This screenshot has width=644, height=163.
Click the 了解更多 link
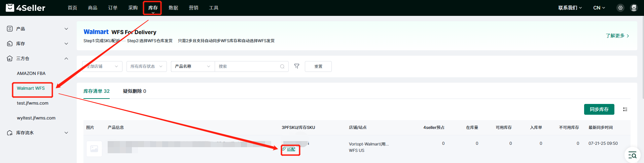point(617,36)
